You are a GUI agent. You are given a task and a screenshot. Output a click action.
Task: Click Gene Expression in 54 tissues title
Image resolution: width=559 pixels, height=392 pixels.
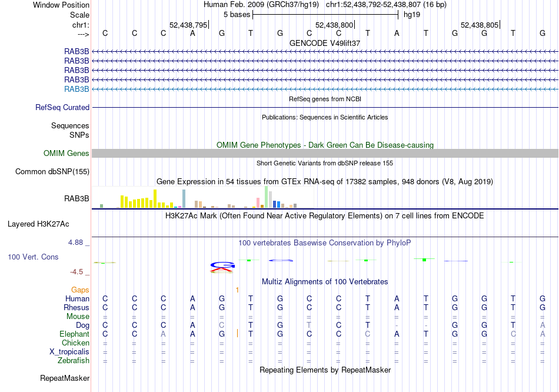325,181
